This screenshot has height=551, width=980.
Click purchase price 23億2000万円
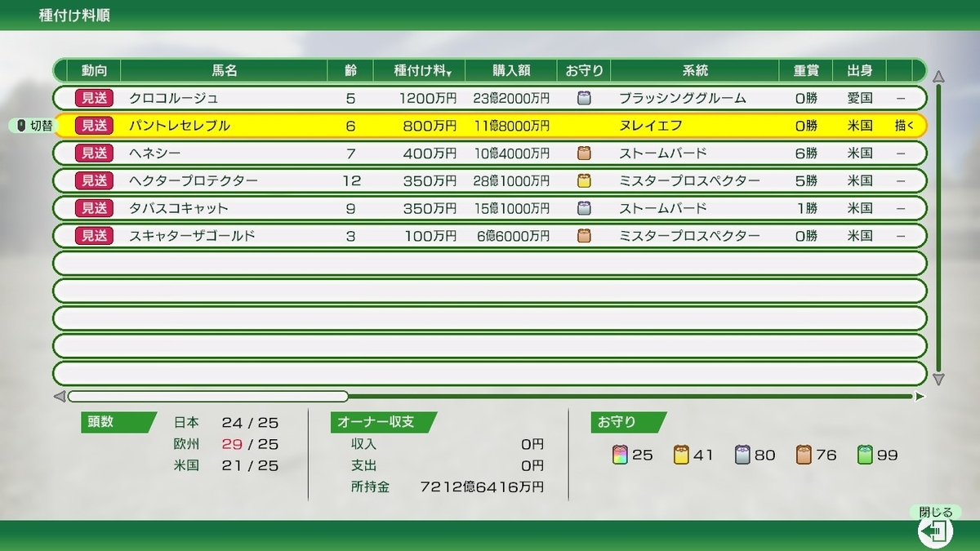[x=511, y=98]
